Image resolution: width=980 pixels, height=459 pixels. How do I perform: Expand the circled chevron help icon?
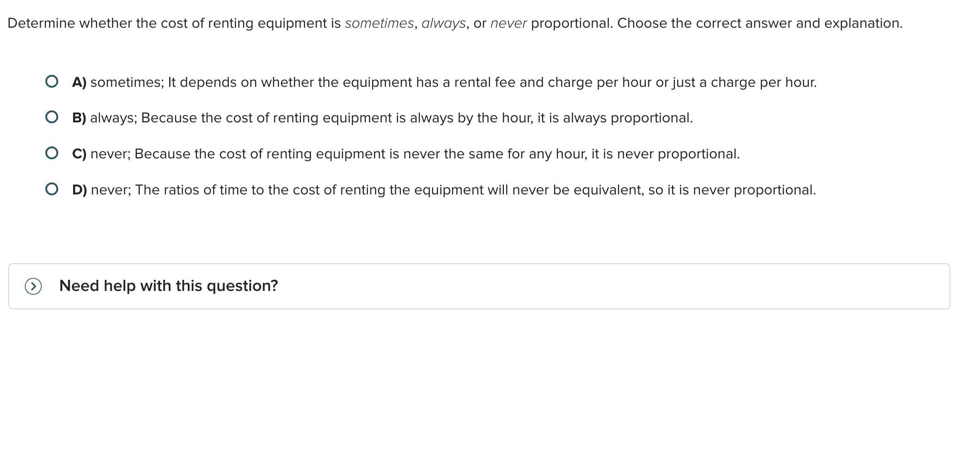tap(33, 286)
